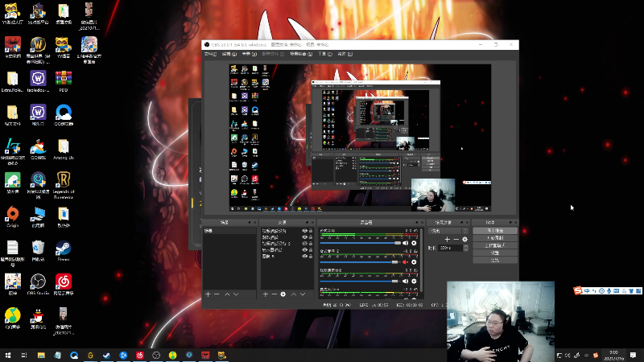This screenshot has height=362, width=644.
Task: Open NetEase Cloud Music desktop icon
Action: pyautogui.click(x=64, y=285)
